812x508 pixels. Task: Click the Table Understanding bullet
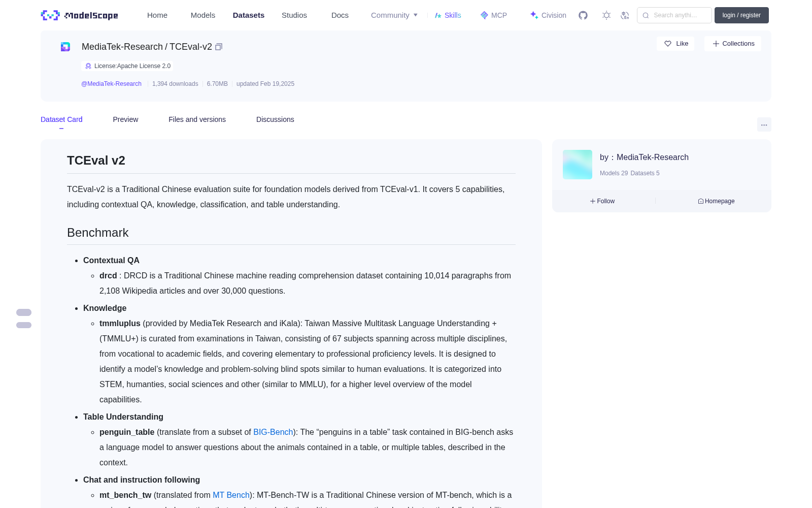click(x=123, y=417)
